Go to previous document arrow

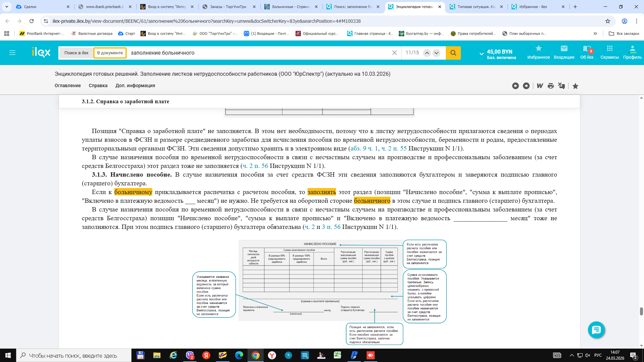tap(516, 86)
